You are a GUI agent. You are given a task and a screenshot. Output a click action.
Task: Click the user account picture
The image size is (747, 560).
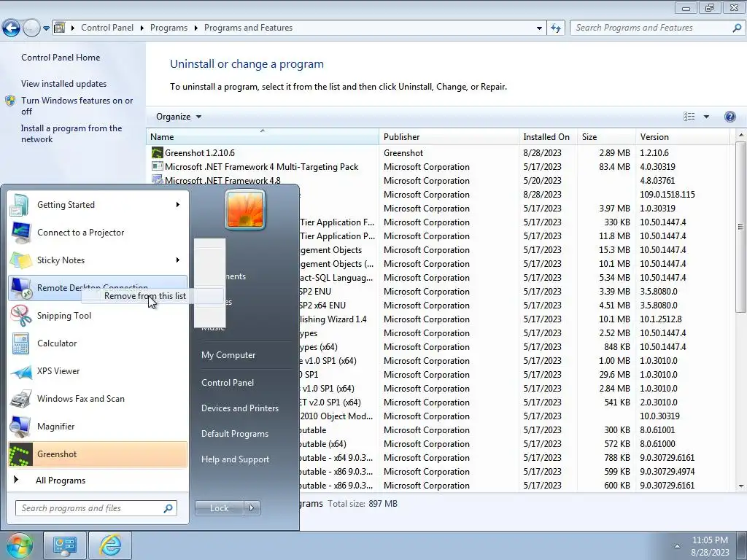point(245,209)
